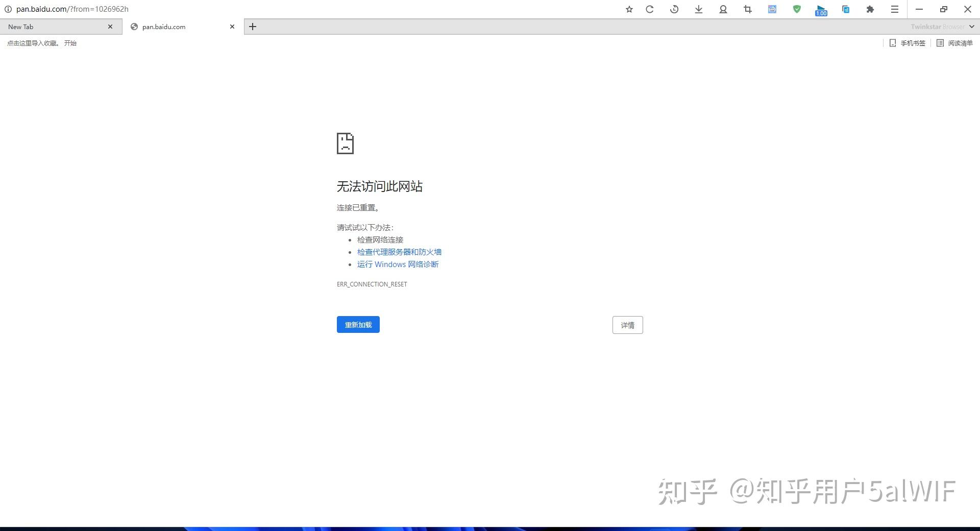Open 检查代理服务器和防火墙 link

(x=399, y=252)
